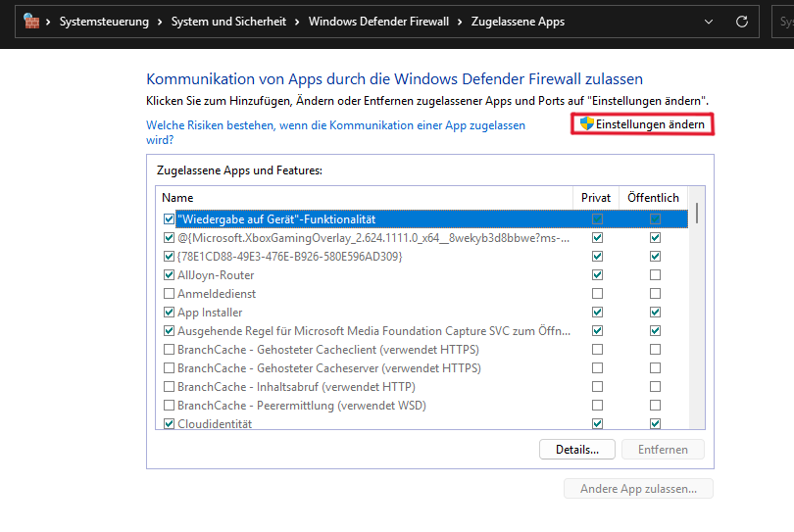Screen dimensions: 794x532
Task: Enable Öffentlich checkbox for AllJoyn-Router
Action: tap(655, 275)
